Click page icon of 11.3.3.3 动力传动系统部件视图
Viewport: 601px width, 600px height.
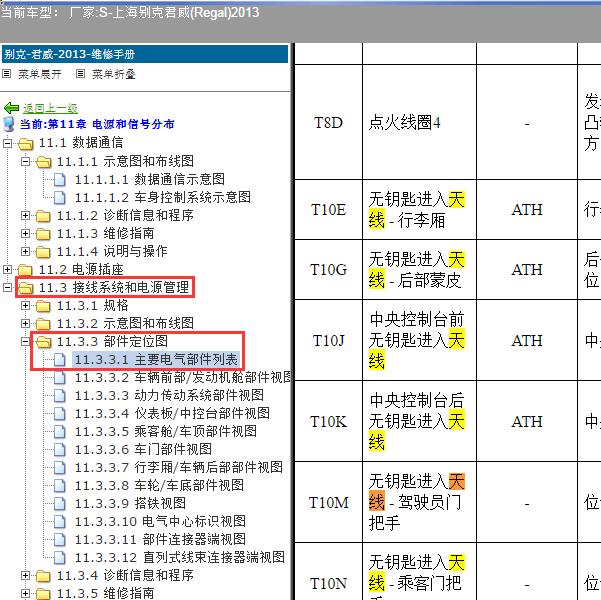60,396
